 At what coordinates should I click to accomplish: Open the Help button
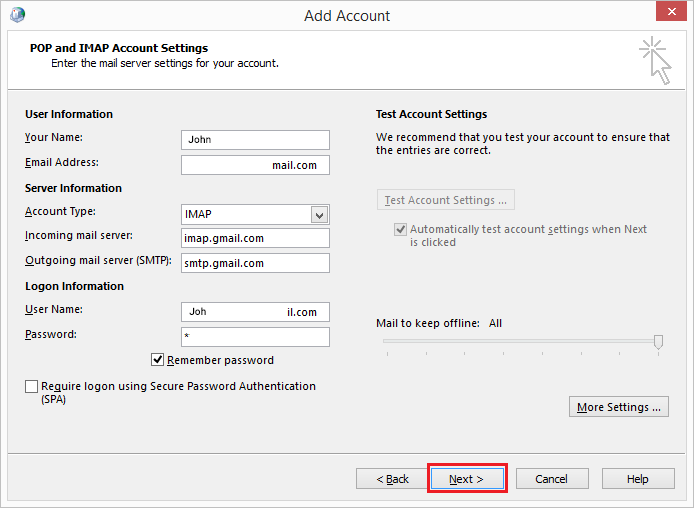(x=638, y=479)
